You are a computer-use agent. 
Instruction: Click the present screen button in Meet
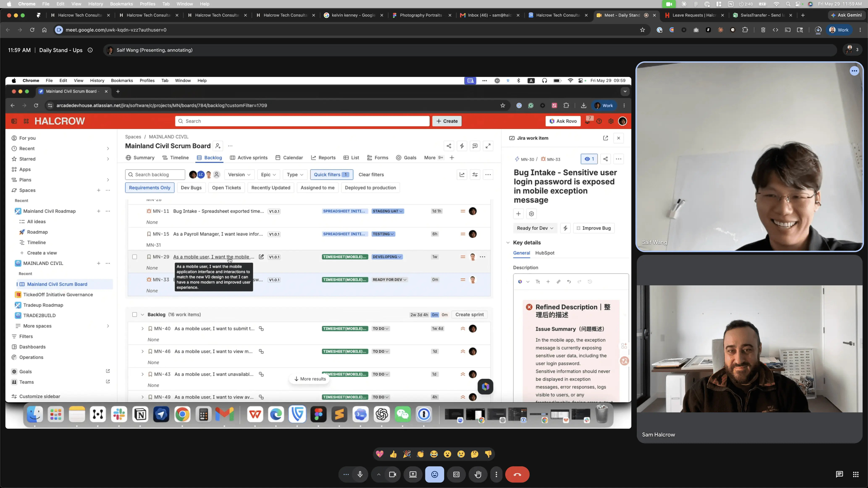[413, 475]
